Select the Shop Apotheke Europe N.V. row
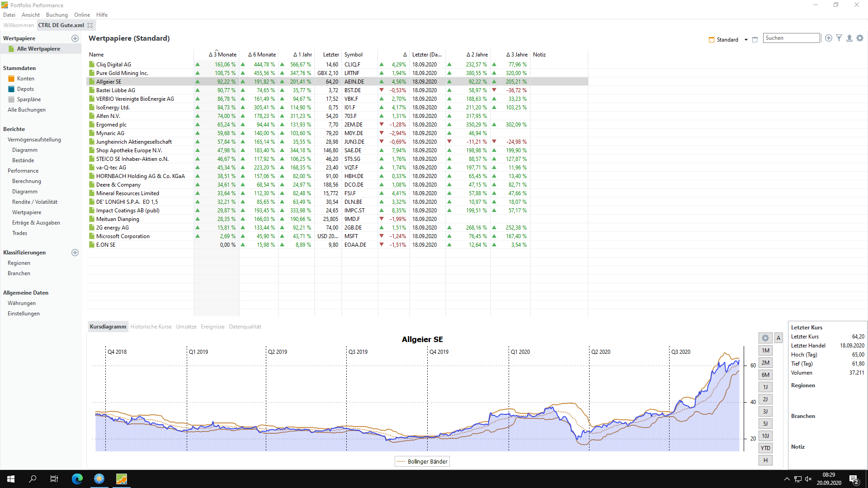The image size is (868, 488). (x=337, y=150)
